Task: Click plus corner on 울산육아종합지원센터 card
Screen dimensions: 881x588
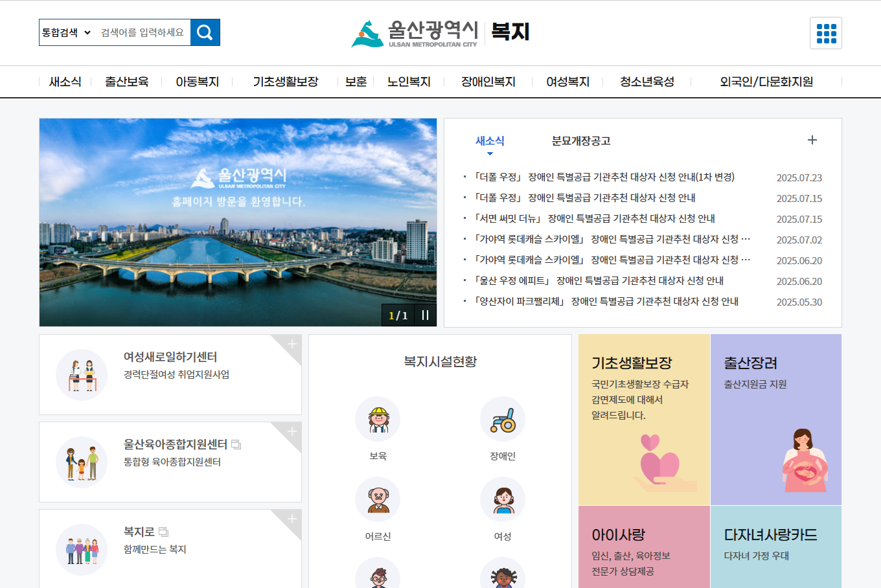Action: (x=292, y=431)
